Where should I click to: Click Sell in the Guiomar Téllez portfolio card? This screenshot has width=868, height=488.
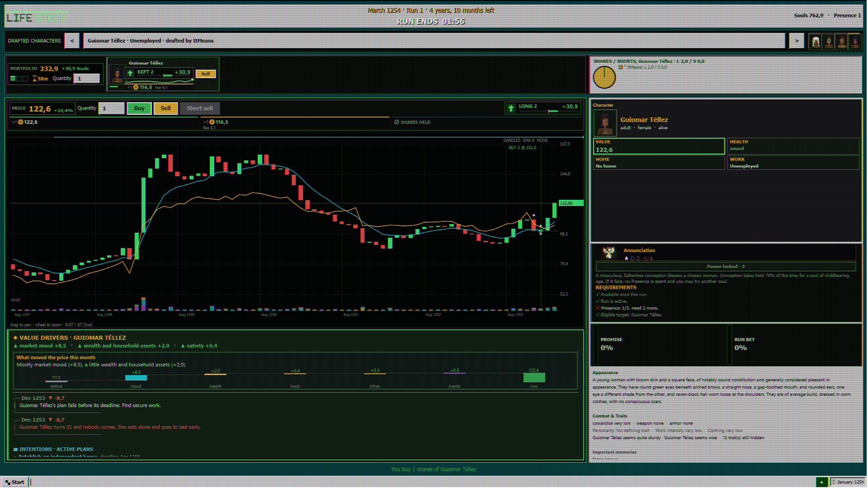click(x=206, y=74)
